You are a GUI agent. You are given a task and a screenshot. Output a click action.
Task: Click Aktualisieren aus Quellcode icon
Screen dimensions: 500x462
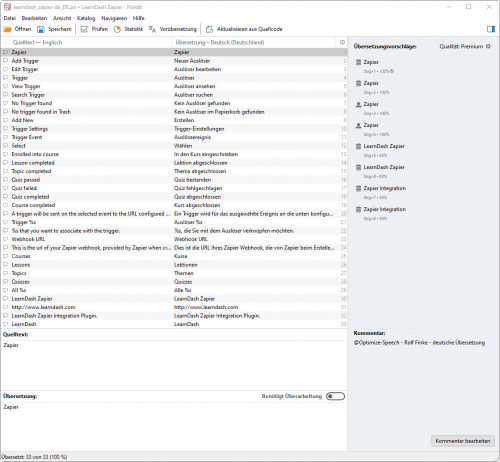tap(209, 29)
